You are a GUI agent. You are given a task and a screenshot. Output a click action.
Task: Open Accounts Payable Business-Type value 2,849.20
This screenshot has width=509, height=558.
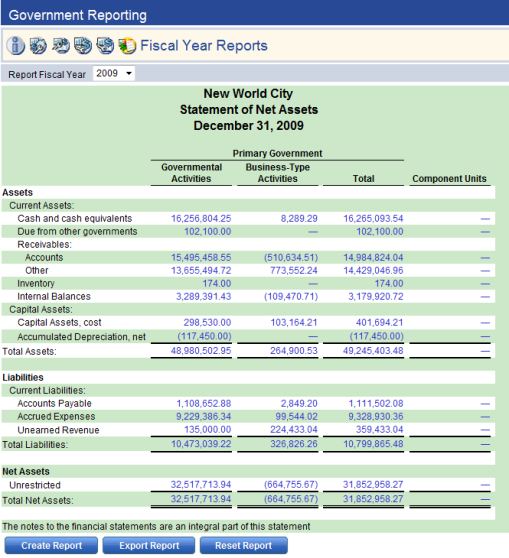point(299,404)
